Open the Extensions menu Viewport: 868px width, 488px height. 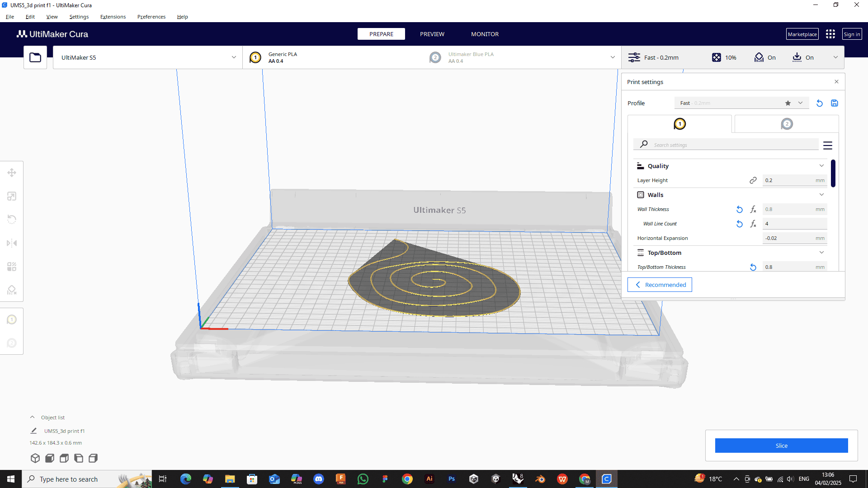(x=113, y=17)
